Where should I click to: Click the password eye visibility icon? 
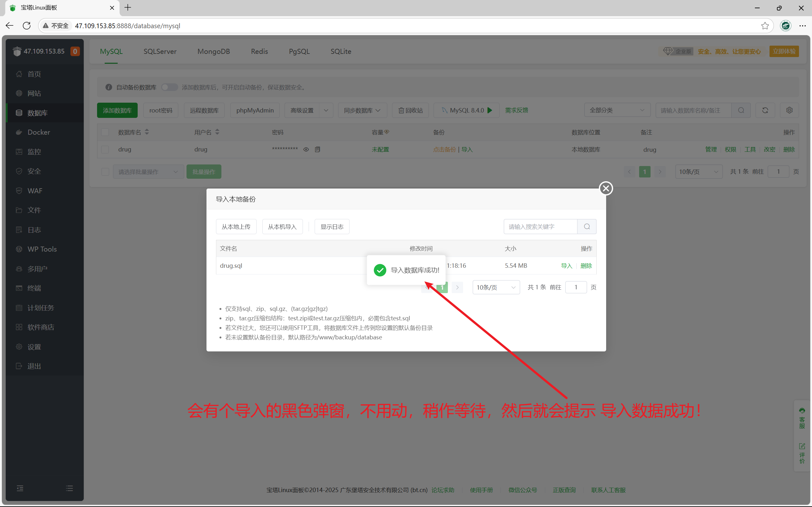pyautogui.click(x=306, y=150)
